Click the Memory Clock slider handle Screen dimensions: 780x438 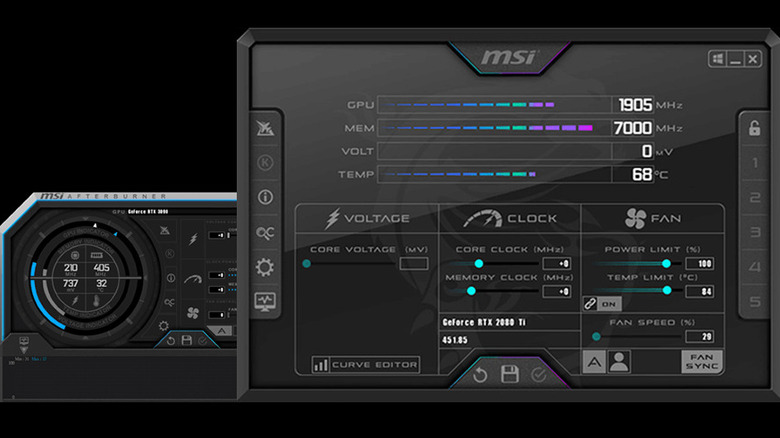coord(471,291)
